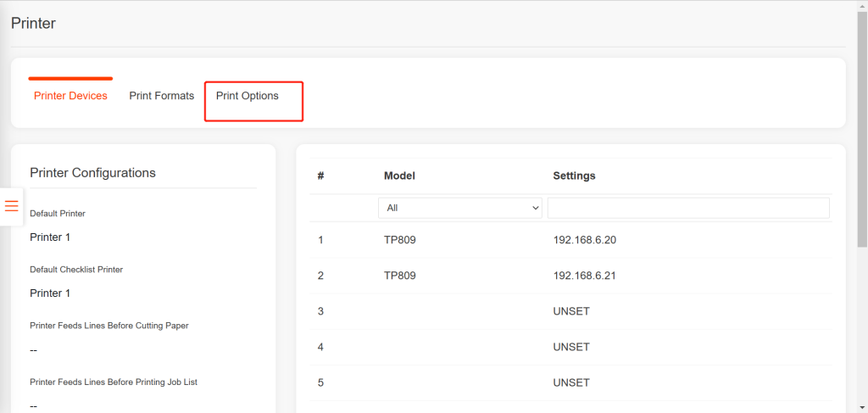The width and height of the screenshot is (868, 413).
Task: Click the Settings filter text field
Action: click(688, 208)
